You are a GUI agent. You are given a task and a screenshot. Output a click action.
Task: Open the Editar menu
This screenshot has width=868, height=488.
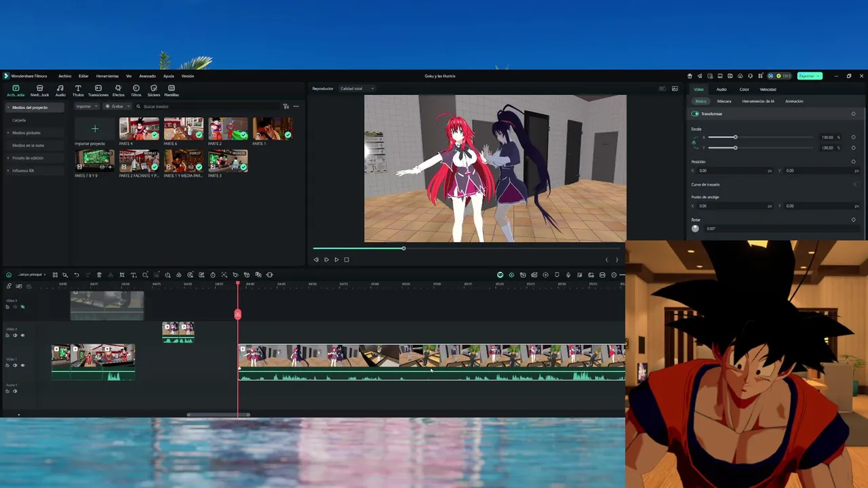(x=83, y=76)
